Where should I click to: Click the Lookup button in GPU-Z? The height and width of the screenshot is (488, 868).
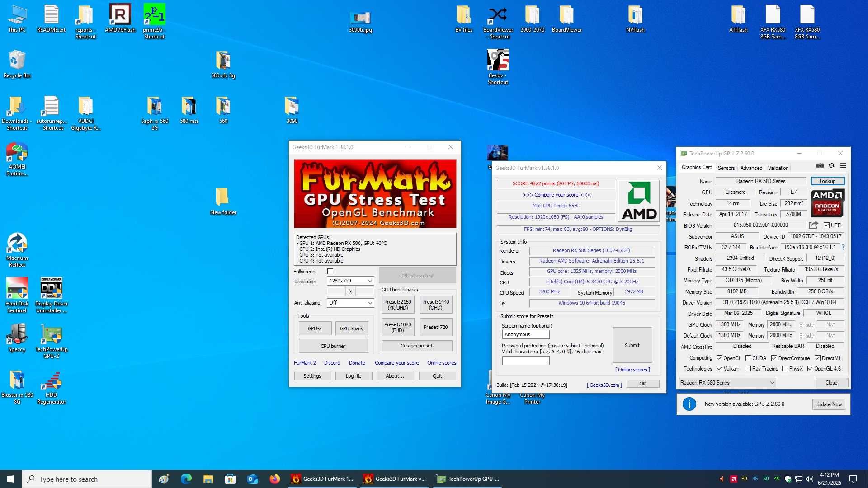coord(827,181)
